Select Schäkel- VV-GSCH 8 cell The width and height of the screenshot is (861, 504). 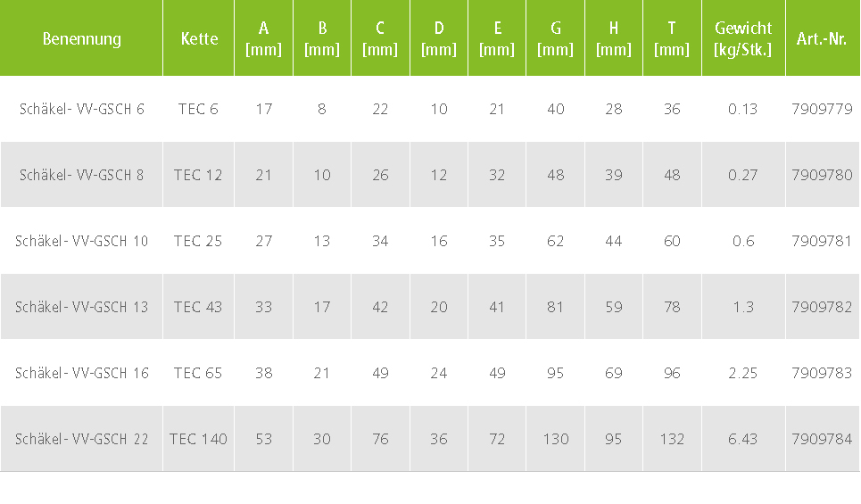point(82,175)
